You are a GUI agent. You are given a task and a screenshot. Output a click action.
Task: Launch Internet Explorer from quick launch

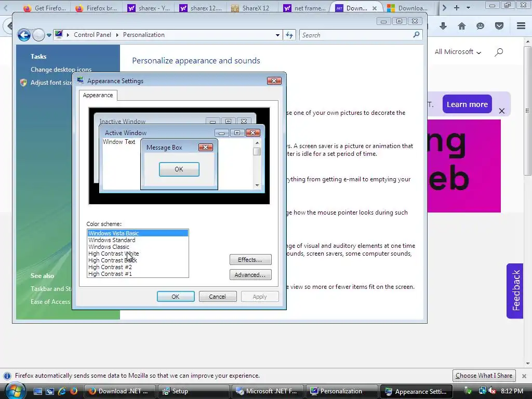tap(62, 392)
